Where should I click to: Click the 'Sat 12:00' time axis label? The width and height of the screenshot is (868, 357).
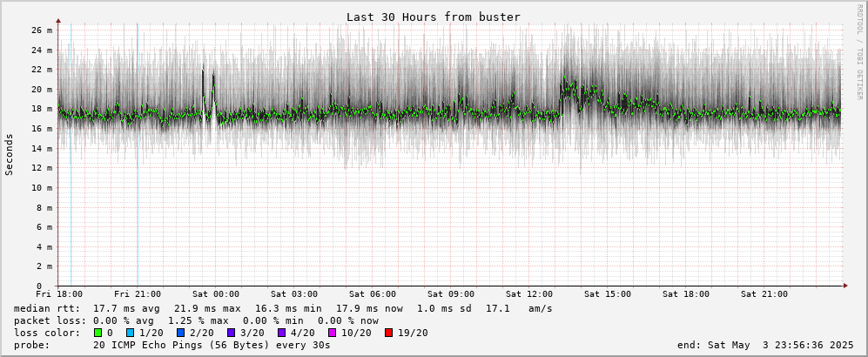(530, 294)
